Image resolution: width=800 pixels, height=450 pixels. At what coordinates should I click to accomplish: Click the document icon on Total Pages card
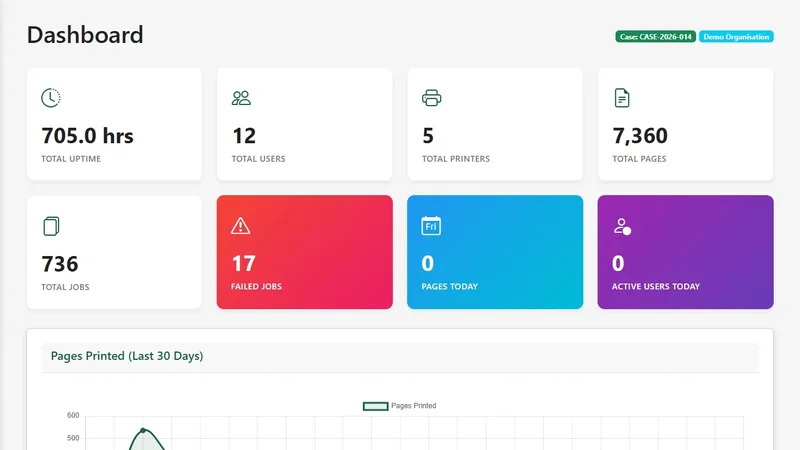[x=622, y=98]
